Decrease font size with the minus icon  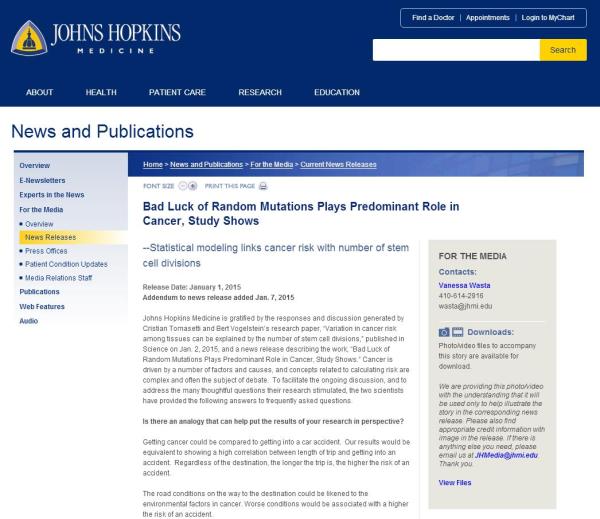182,186
